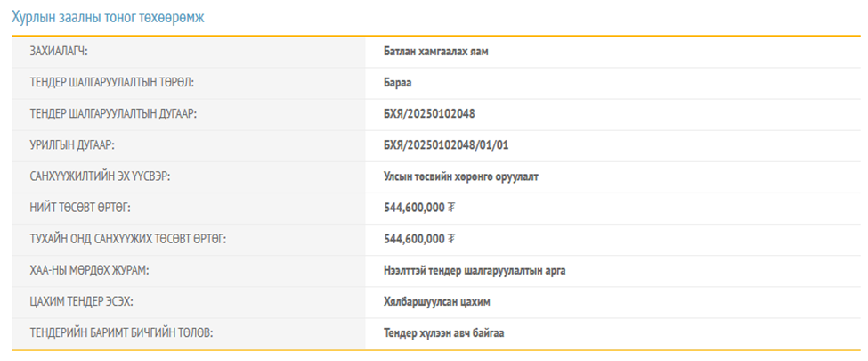Click the 'ХАА-НЫ МӨРДӨХ ЖУРАМ:' label
Image resolution: width=868 pixels, height=361 pixels.
(x=91, y=270)
